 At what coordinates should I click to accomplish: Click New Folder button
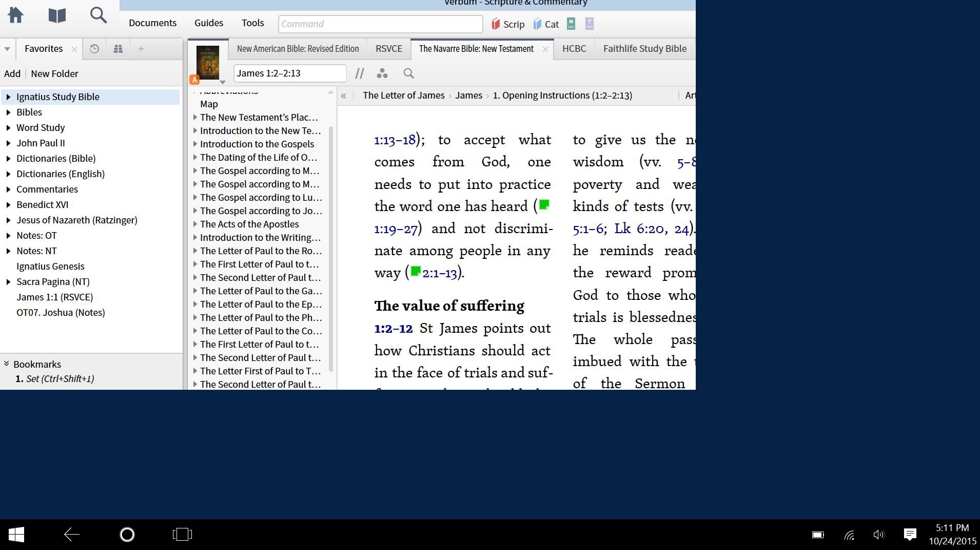pyautogui.click(x=54, y=73)
